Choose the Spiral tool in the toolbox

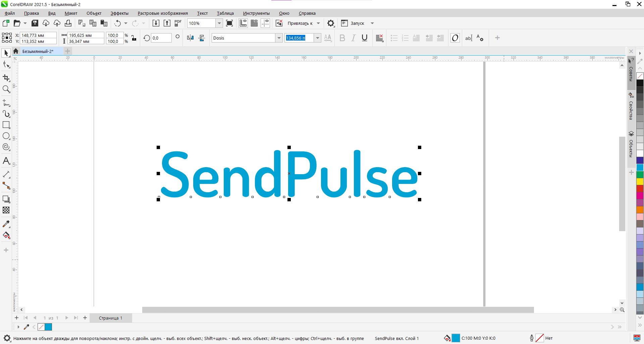(x=6, y=147)
